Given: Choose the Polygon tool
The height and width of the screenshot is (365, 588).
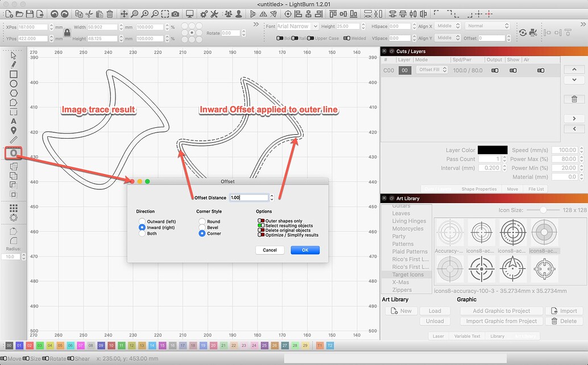Looking at the screenshot, I should click(14, 93).
